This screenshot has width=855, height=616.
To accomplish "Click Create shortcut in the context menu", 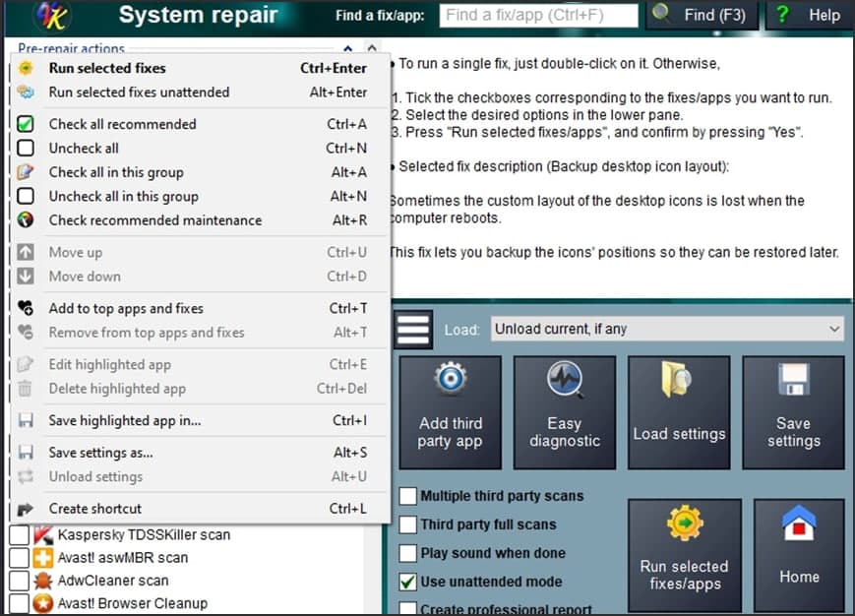I will 95,509.
